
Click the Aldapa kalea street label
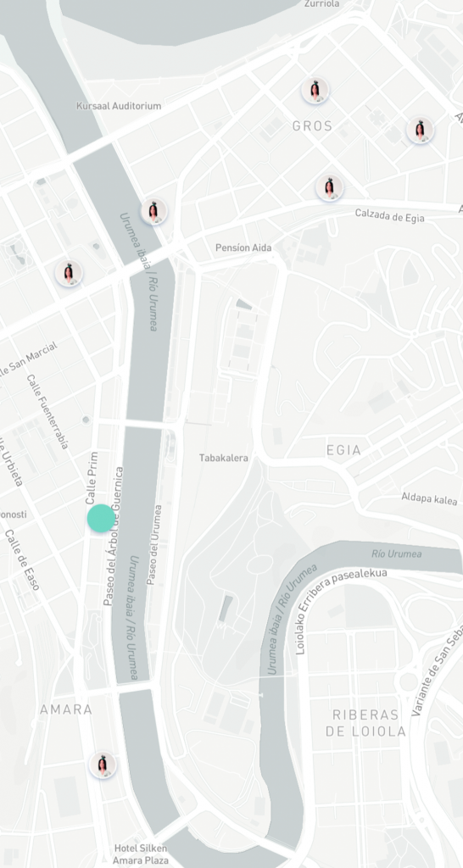click(x=430, y=498)
